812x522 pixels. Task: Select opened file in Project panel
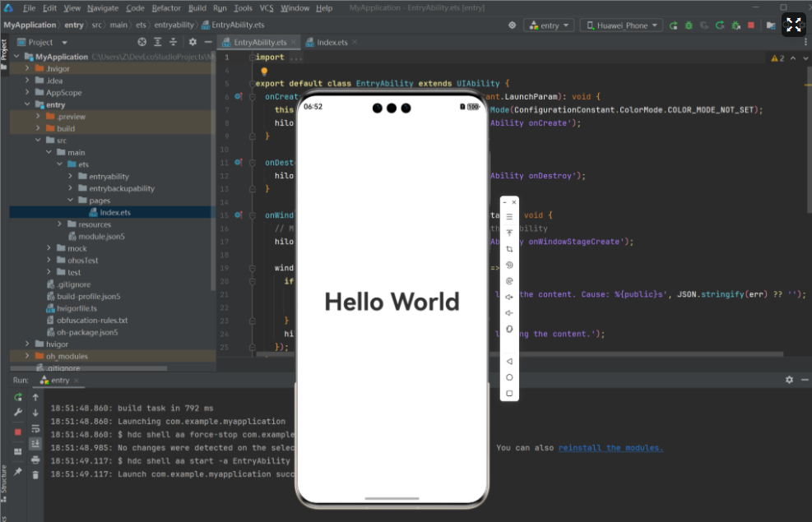pyautogui.click(x=142, y=42)
